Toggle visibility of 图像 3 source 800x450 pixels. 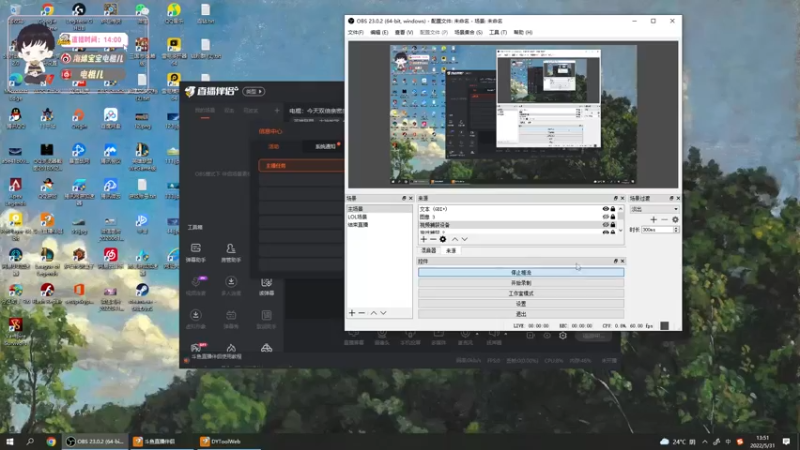[606, 217]
